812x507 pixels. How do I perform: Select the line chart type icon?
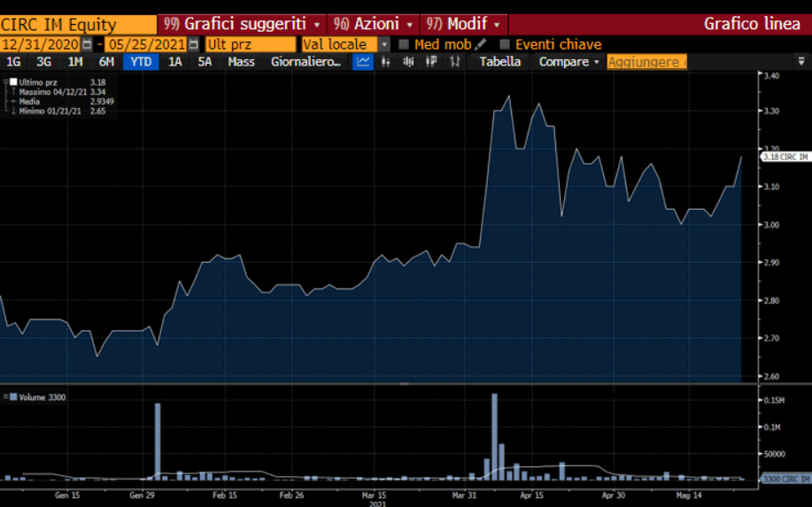[x=363, y=62]
